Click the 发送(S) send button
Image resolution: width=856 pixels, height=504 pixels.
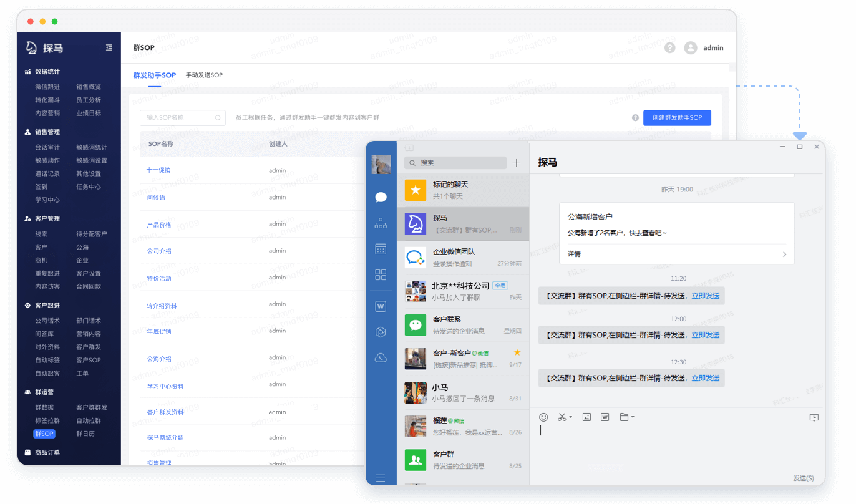804,478
